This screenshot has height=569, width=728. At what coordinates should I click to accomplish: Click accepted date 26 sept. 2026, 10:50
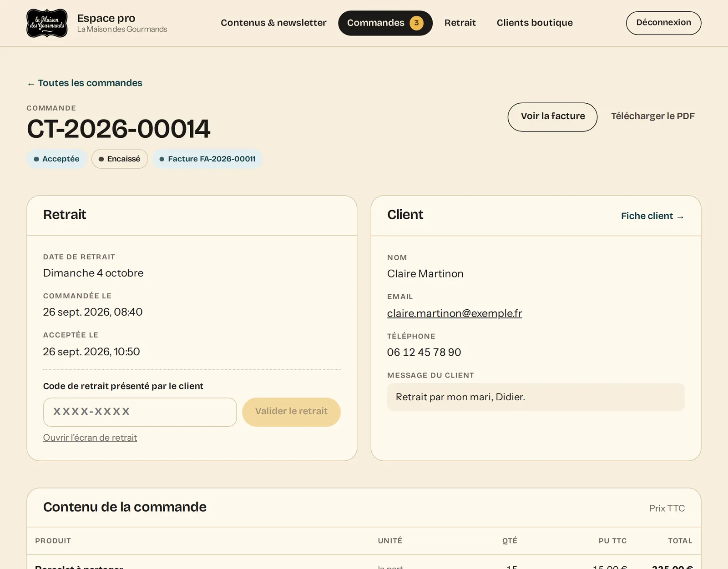tap(91, 352)
